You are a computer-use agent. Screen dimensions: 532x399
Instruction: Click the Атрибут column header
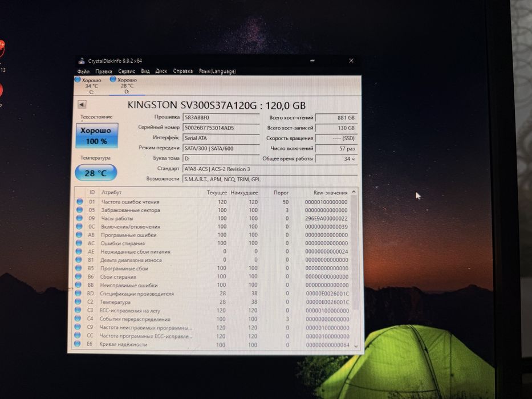point(112,193)
